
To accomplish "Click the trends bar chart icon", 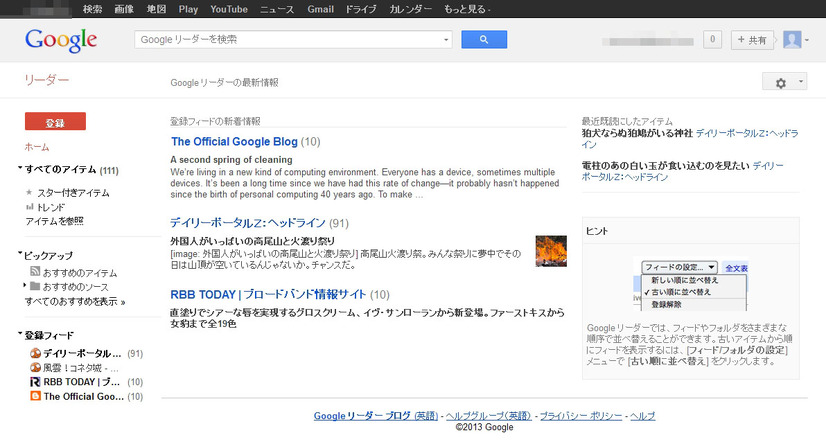I will click(30, 207).
